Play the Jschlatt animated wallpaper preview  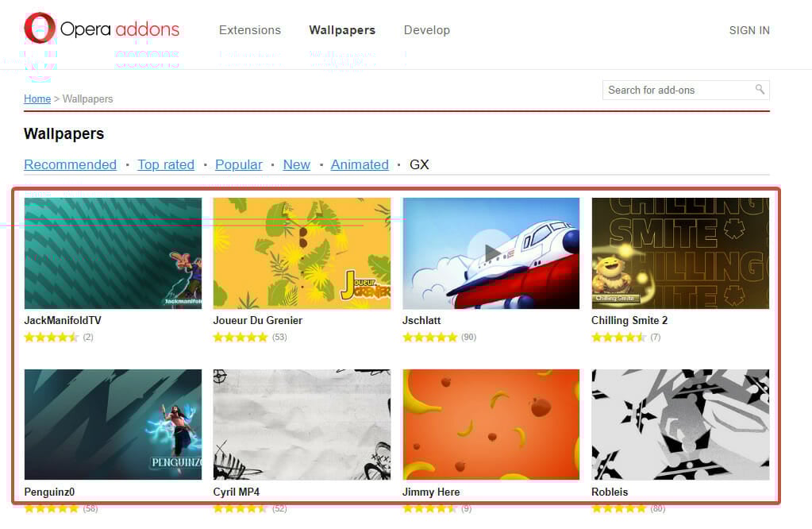click(x=491, y=253)
